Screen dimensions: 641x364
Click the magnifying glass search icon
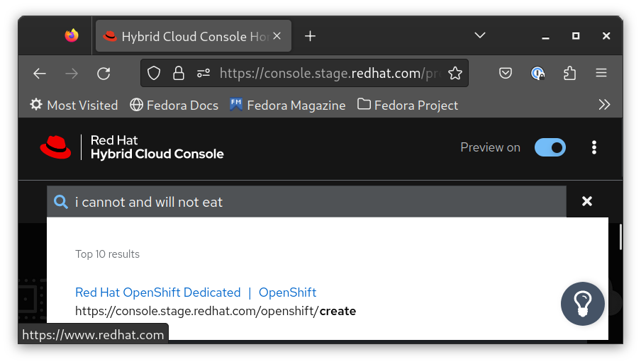62,202
